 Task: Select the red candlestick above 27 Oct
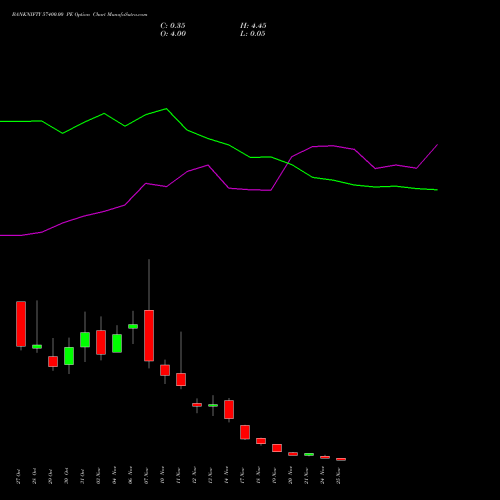pos(21,324)
